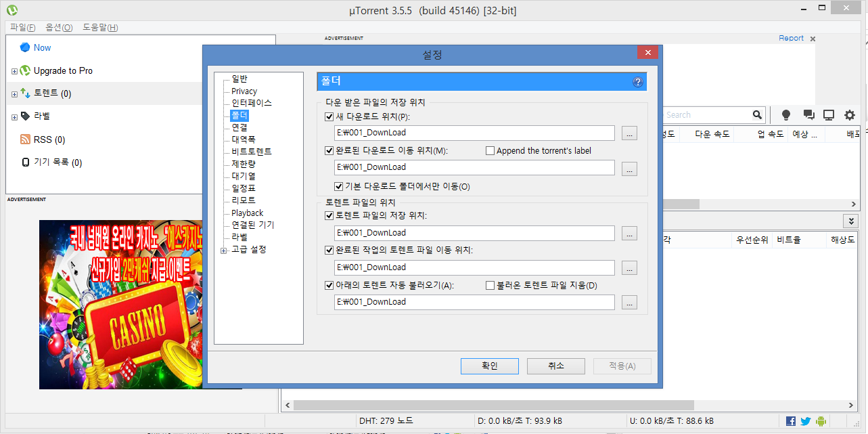868x434 pixels.
Task: Enable 불러온 토렌트 파일 지움 checkbox
Action: pos(490,285)
